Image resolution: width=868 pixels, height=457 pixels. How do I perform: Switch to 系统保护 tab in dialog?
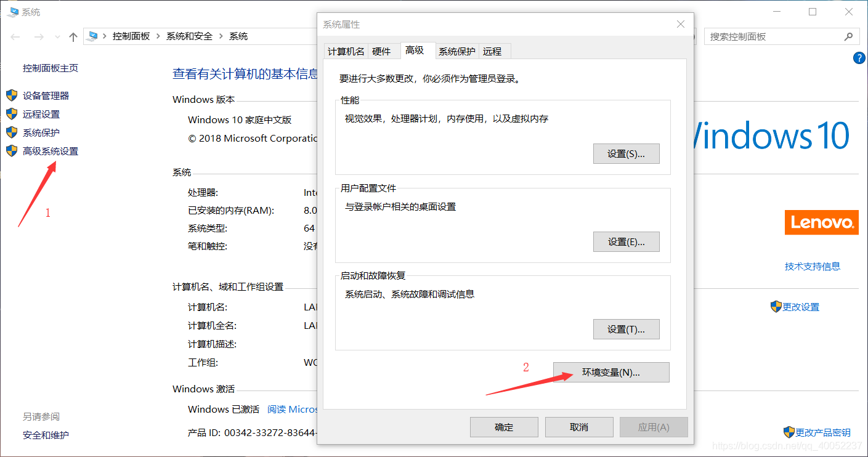(x=456, y=51)
